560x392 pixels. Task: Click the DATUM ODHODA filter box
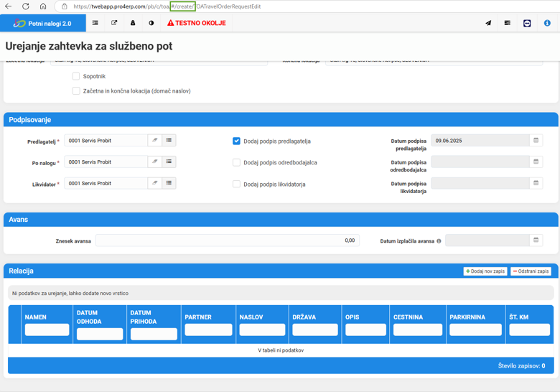[x=100, y=334]
